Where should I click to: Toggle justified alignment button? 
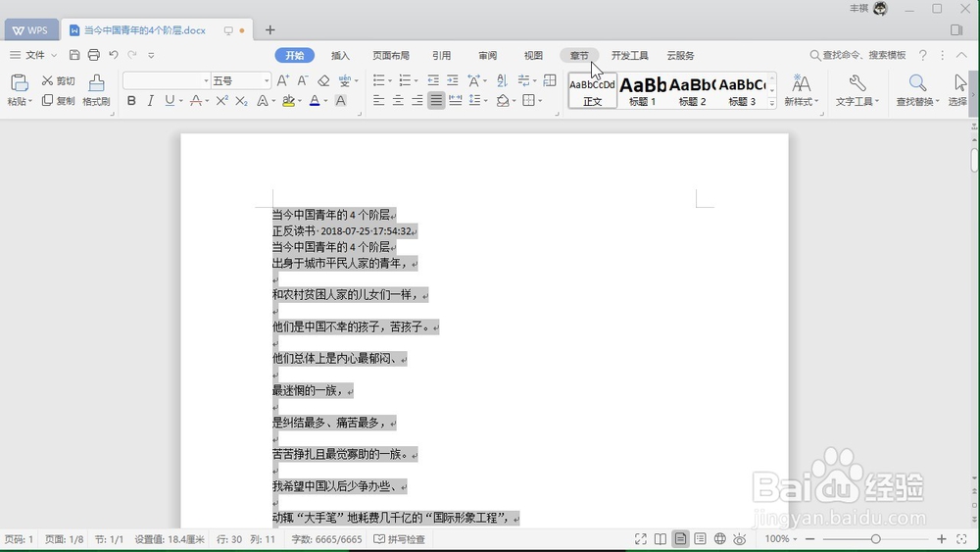(436, 101)
